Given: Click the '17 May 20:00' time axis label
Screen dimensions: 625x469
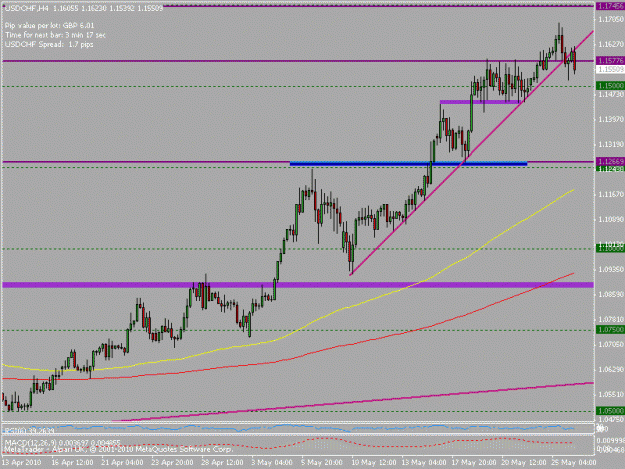Looking at the screenshot, I should [x=474, y=462].
